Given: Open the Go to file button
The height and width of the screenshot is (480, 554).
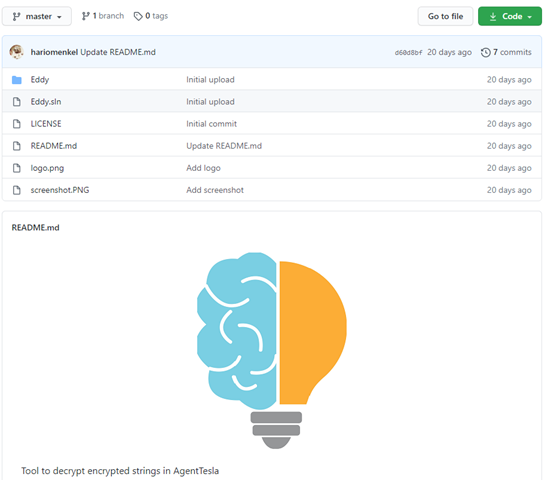Looking at the screenshot, I should [x=445, y=16].
